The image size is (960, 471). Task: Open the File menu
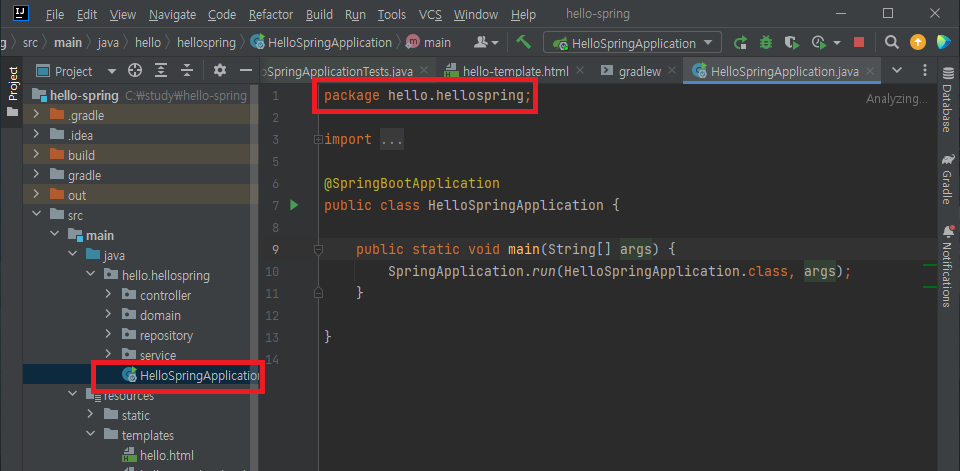[x=54, y=14]
